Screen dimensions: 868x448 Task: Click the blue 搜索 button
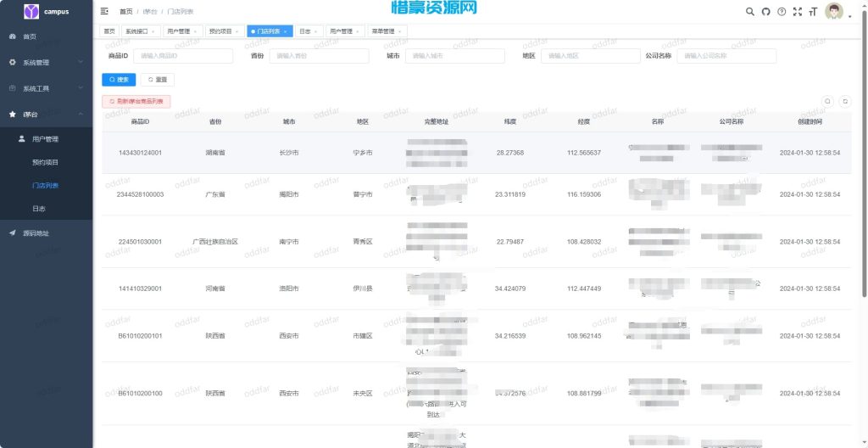click(x=119, y=80)
